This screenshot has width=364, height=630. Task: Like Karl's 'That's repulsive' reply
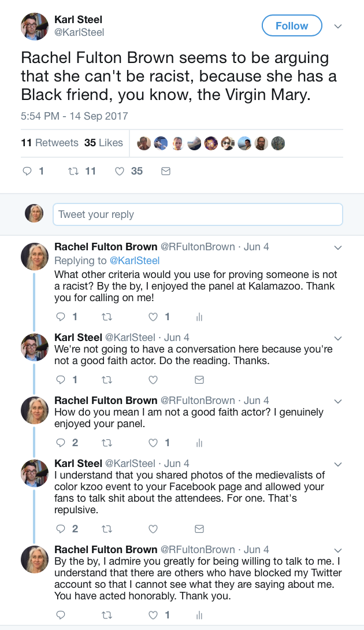coord(153,529)
